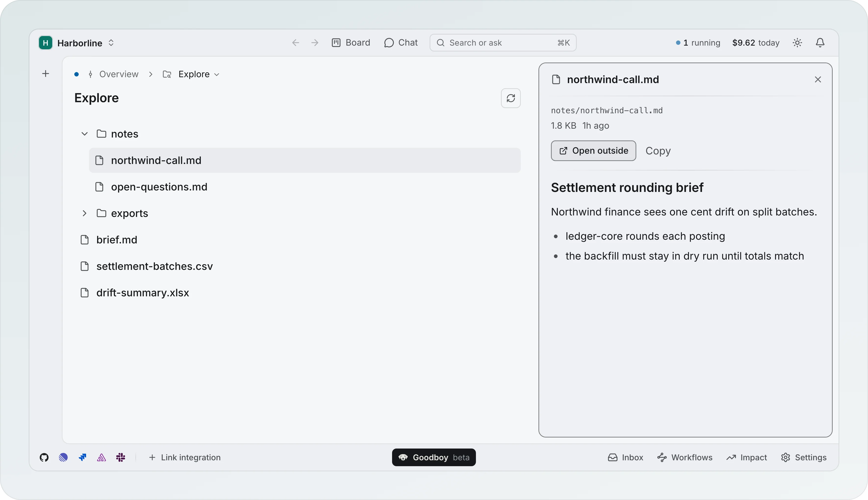Open the Slack integration icon
The image size is (868, 500).
[121, 457]
